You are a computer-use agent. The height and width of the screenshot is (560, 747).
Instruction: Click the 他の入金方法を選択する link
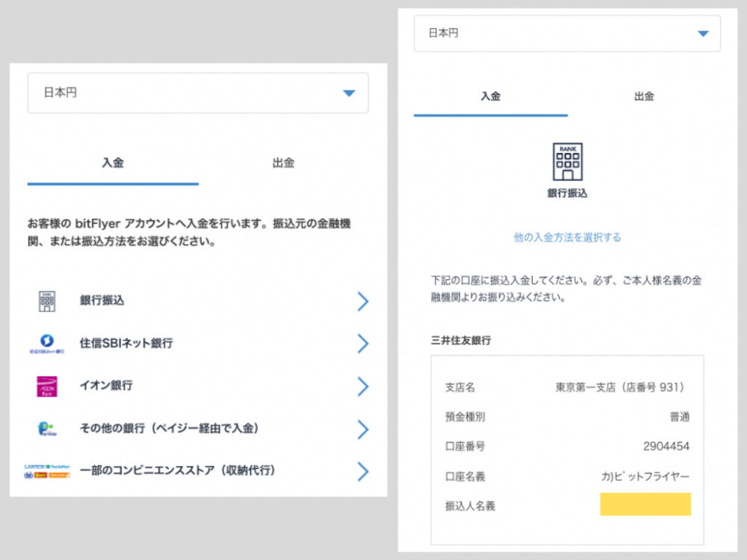point(567,237)
